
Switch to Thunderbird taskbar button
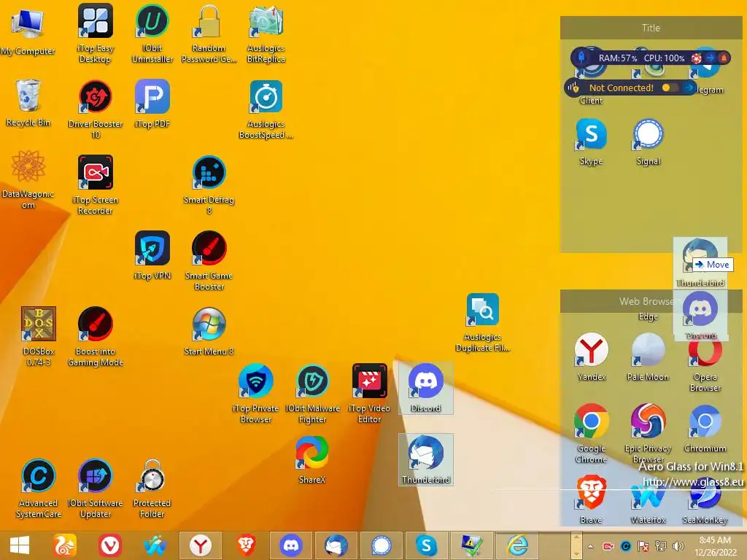[x=336, y=545]
